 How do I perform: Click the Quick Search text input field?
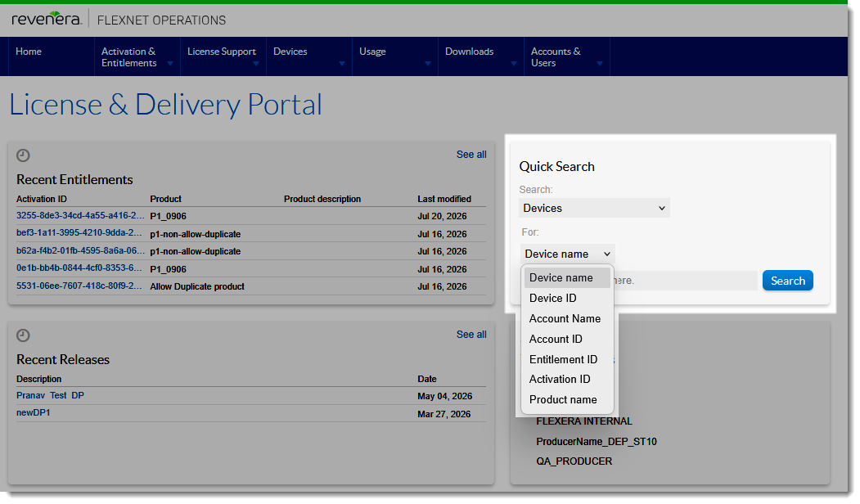686,281
